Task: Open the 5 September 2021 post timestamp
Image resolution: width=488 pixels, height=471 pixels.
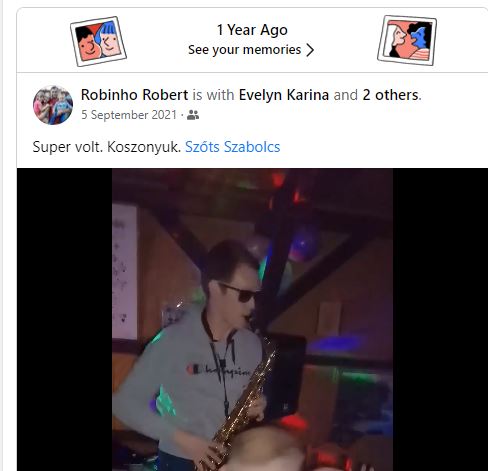Action: [129, 115]
